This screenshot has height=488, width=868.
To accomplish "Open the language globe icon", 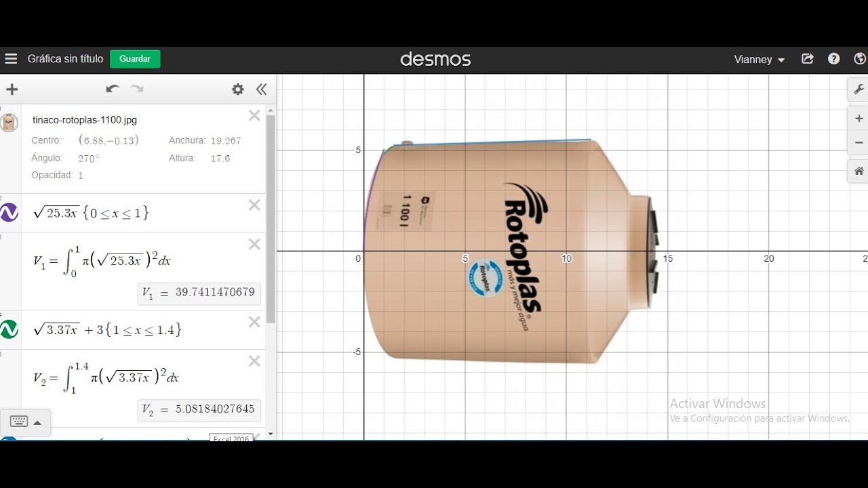I will click(x=860, y=59).
